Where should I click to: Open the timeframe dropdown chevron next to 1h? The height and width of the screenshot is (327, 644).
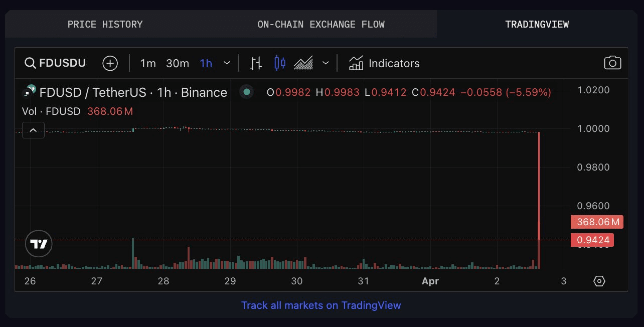(x=227, y=63)
